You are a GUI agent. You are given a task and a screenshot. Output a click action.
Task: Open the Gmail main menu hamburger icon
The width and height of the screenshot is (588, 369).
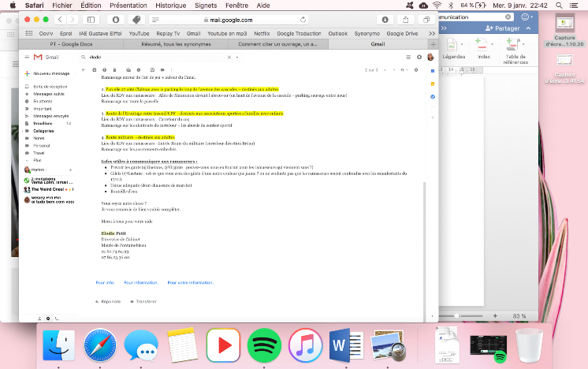point(27,57)
